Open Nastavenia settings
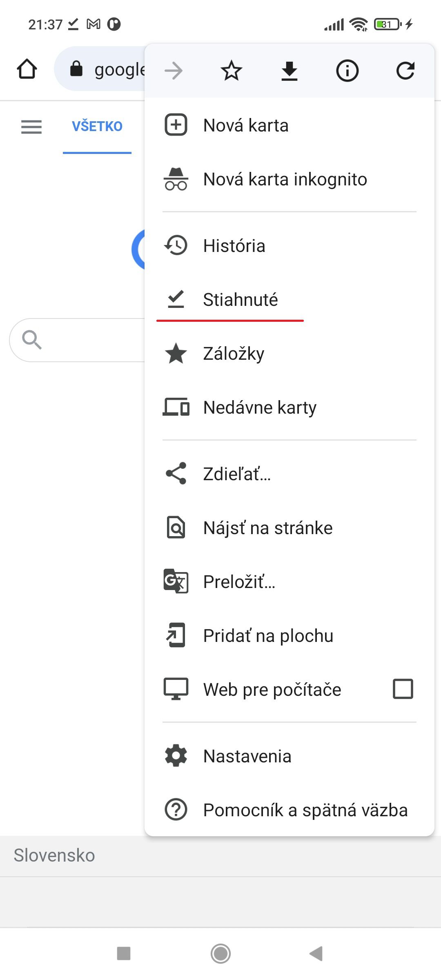This screenshot has width=441, height=980. pyautogui.click(x=290, y=756)
